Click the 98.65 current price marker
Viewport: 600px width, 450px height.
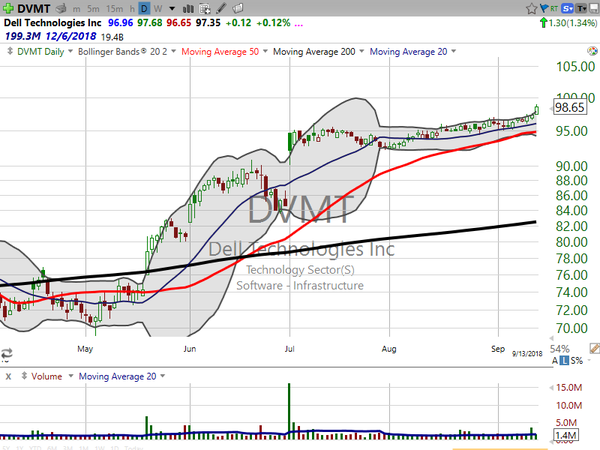pos(568,107)
